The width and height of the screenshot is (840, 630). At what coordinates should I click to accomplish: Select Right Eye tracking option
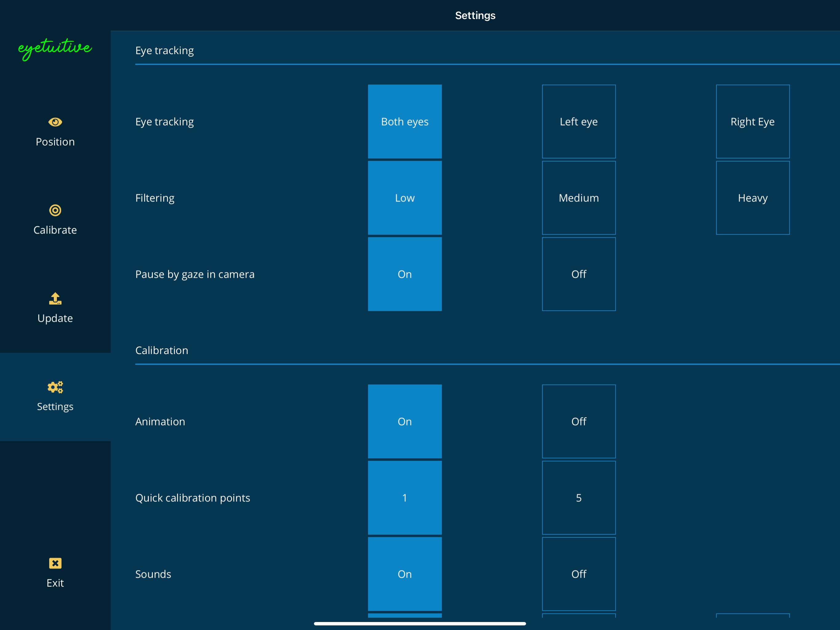coord(752,122)
